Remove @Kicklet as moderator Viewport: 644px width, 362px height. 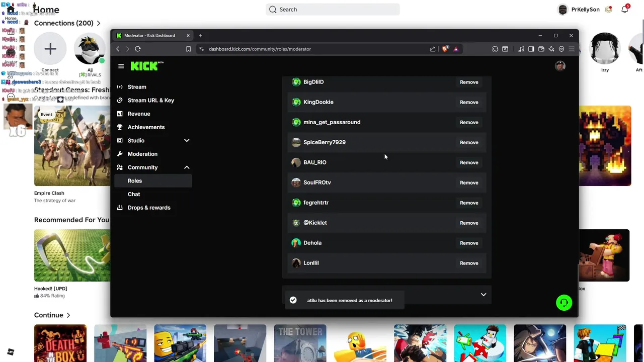point(469,223)
